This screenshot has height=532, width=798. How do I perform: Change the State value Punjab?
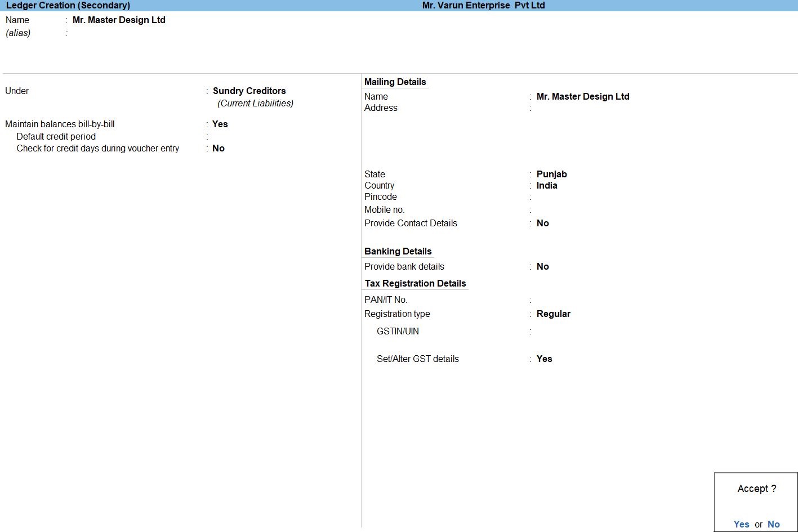[551, 174]
